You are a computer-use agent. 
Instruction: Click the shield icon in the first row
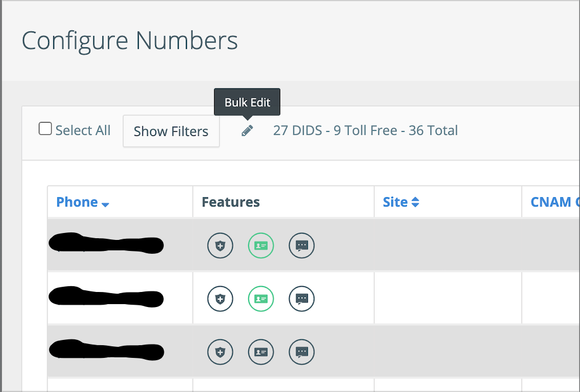220,246
